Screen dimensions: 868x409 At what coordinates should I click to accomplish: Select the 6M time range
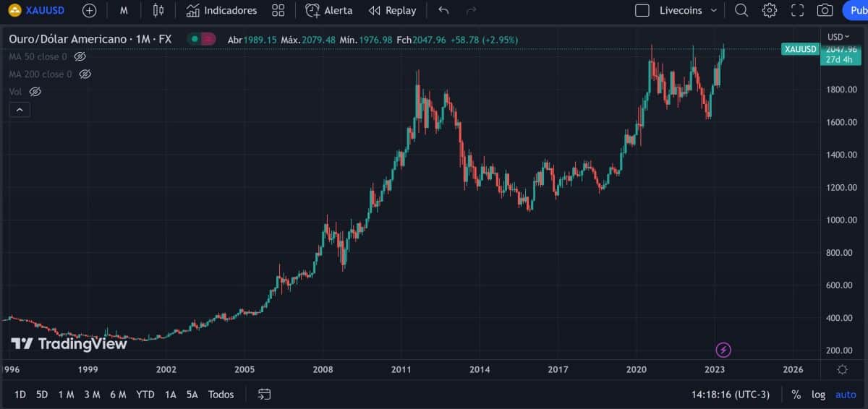118,395
